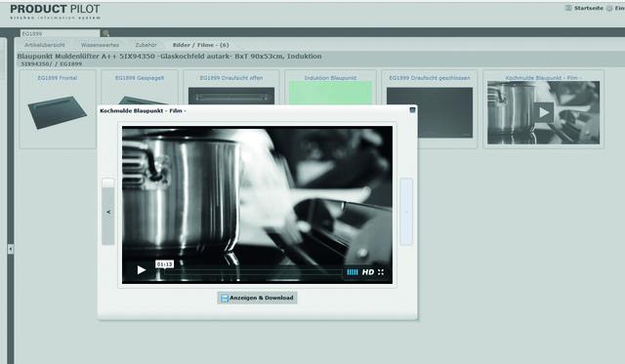Click the 5IX94350/ / EG1899 article number

point(52,63)
